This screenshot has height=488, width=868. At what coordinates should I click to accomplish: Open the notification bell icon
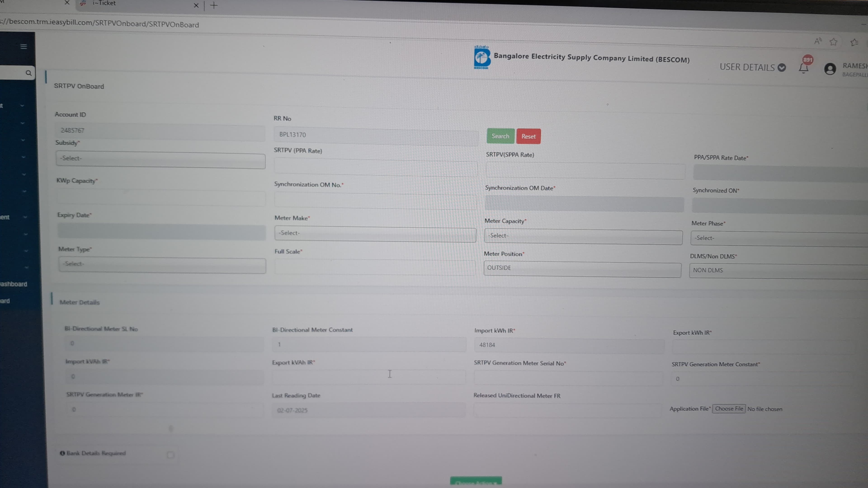[x=804, y=68]
